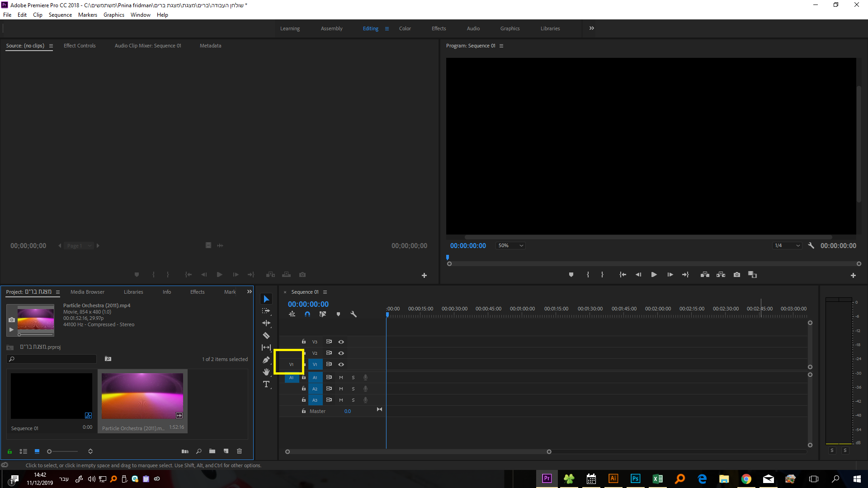The image size is (868, 488).
Task: Open the 50% zoom level dropdown
Action: click(x=510, y=245)
